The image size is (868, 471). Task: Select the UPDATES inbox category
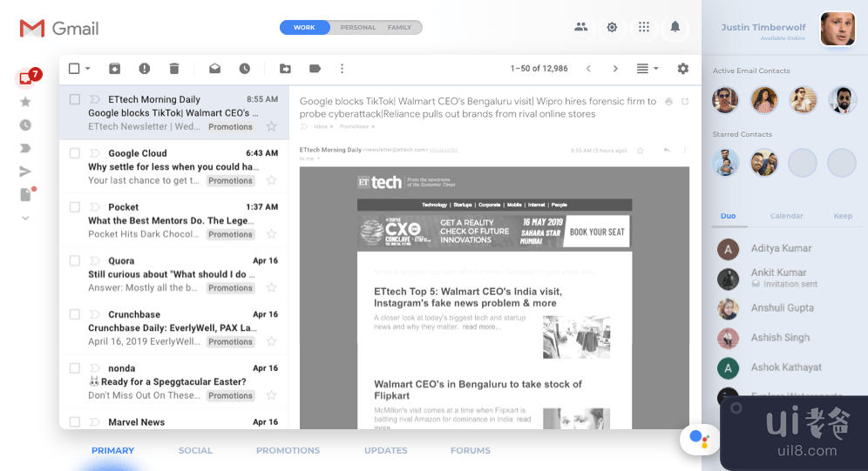[386, 451]
